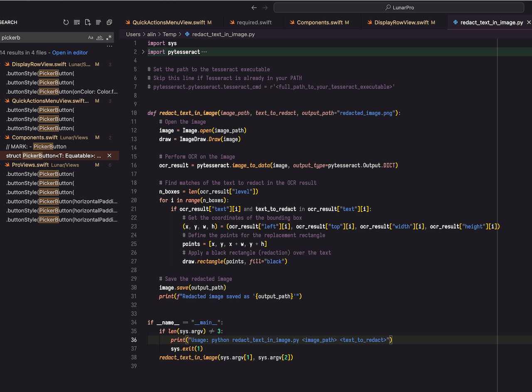Expand the folded code ellipsis after pytesseract
This screenshot has height=392, width=532.
pos(204,52)
